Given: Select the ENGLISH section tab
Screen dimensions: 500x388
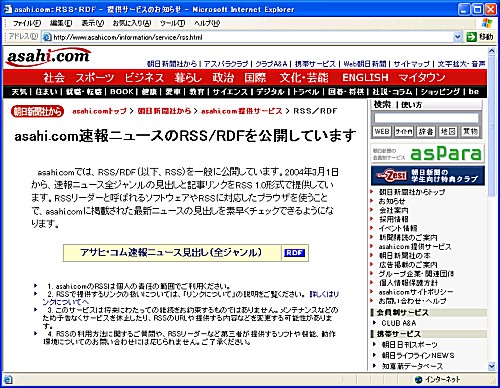Looking at the screenshot, I should [365, 78].
